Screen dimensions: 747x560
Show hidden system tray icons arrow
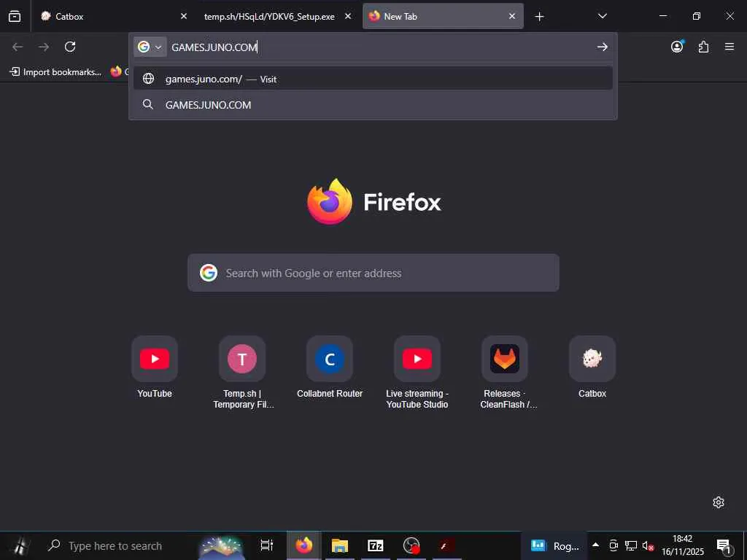coord(595,545)
